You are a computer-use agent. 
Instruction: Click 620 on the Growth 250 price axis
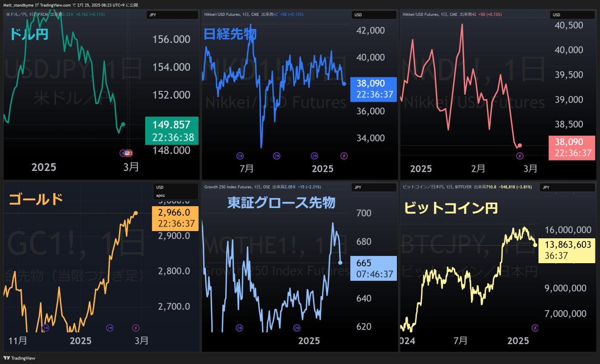(364, 326)
